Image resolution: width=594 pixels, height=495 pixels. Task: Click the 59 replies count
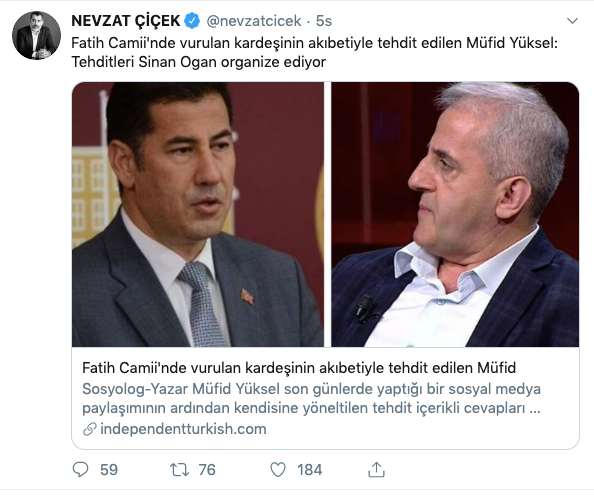click(109, 470)
